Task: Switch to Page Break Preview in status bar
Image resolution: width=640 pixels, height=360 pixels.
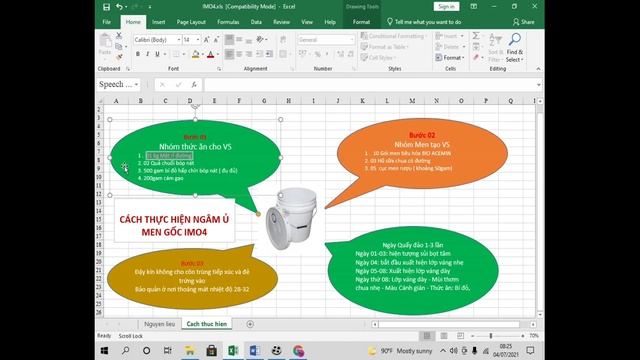Action: click(460, 336)
